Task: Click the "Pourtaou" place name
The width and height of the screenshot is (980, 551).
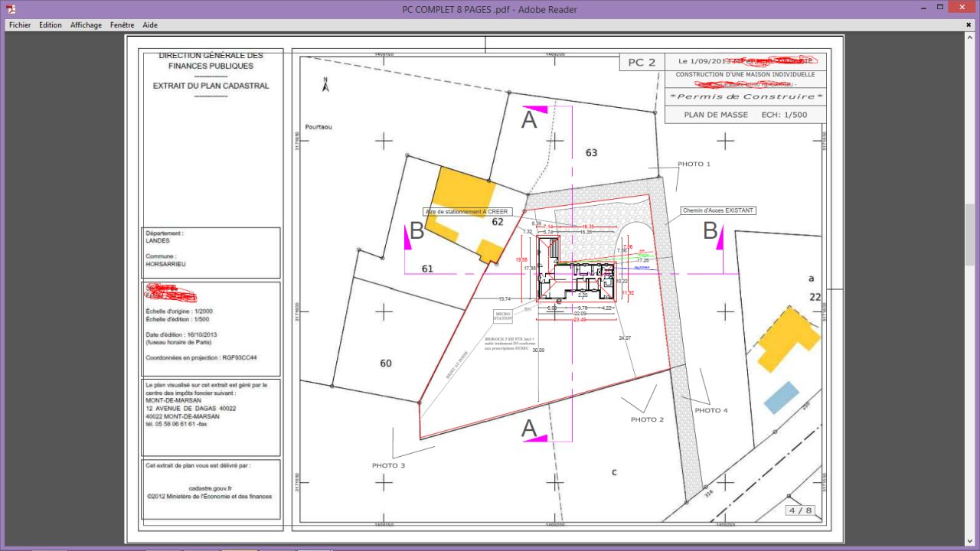Action: tap(318, 127)
